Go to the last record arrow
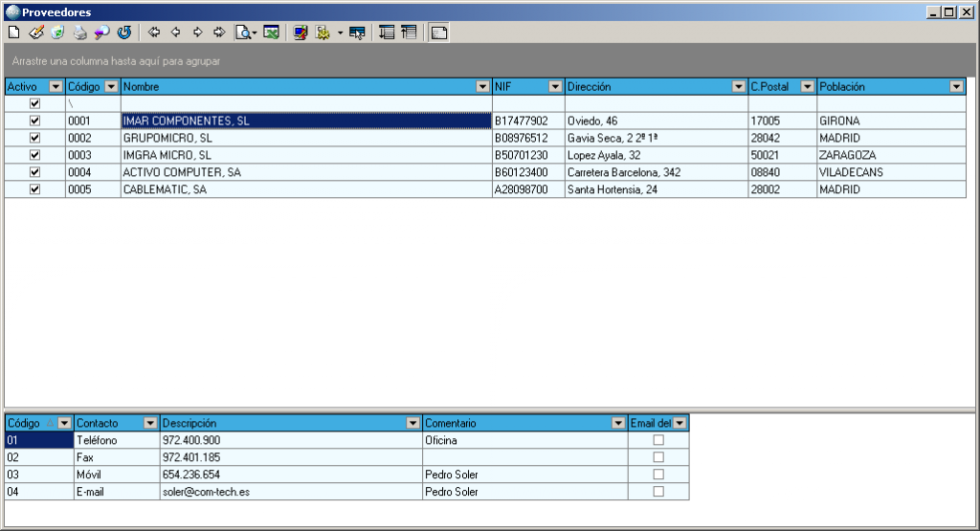Screen dimensions: 980x531 click(x=219, y=33)
